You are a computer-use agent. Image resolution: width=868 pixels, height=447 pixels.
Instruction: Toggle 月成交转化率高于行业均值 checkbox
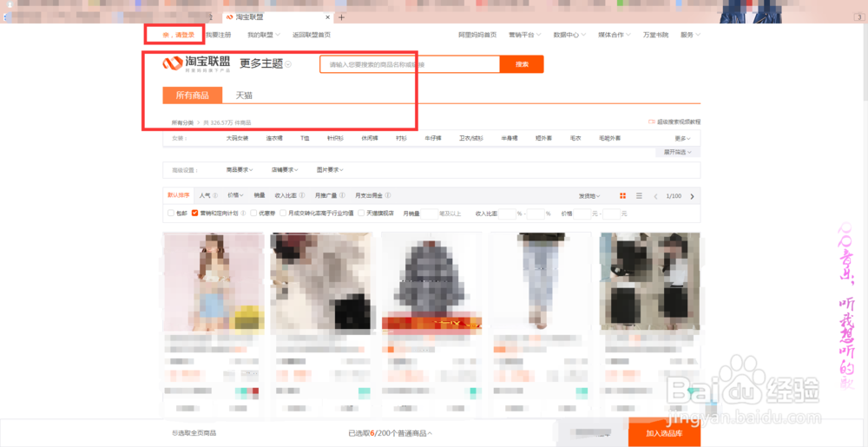point(283,213)
